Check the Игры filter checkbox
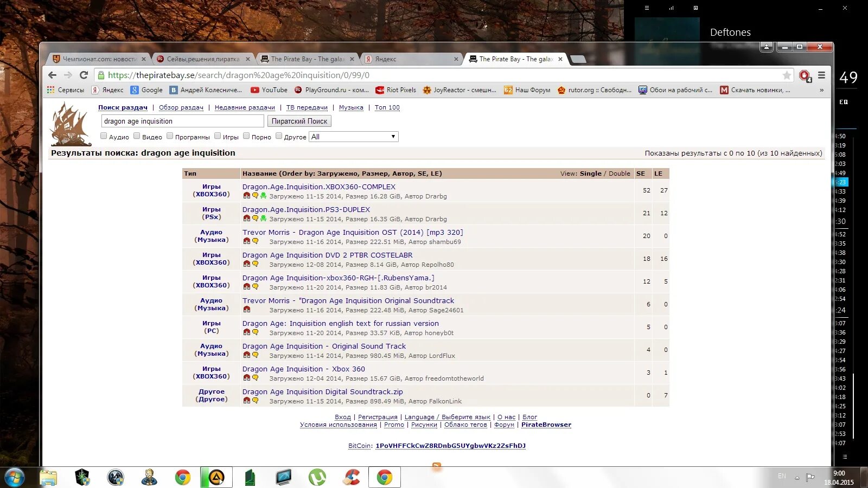The width and height of the screenshot is (868, 488). [218, 136]
